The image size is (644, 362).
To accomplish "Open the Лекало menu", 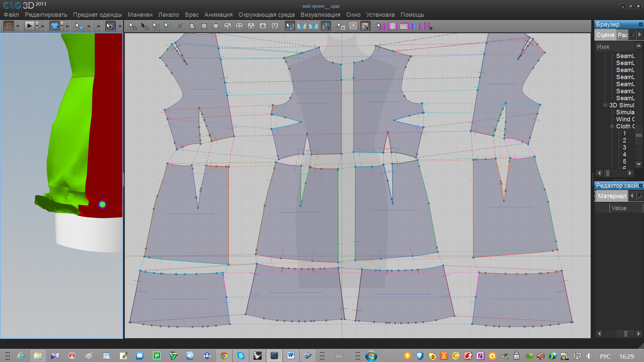I will click(x=168, y=15).
